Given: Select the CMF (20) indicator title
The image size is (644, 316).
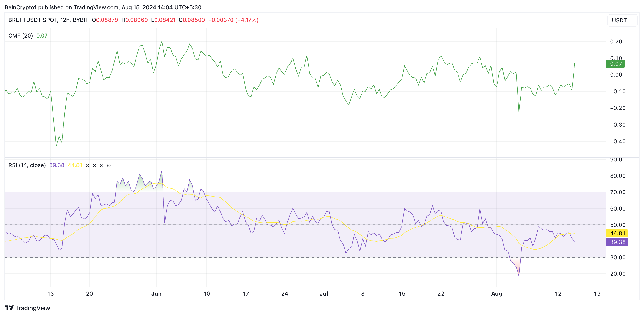Looking at the screenshot, I should coord(20,36).
